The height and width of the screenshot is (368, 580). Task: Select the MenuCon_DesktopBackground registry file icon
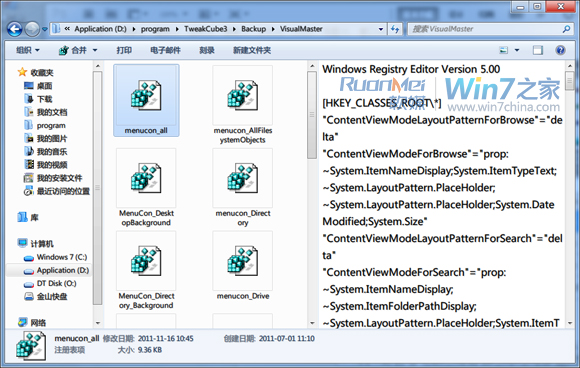146,179
